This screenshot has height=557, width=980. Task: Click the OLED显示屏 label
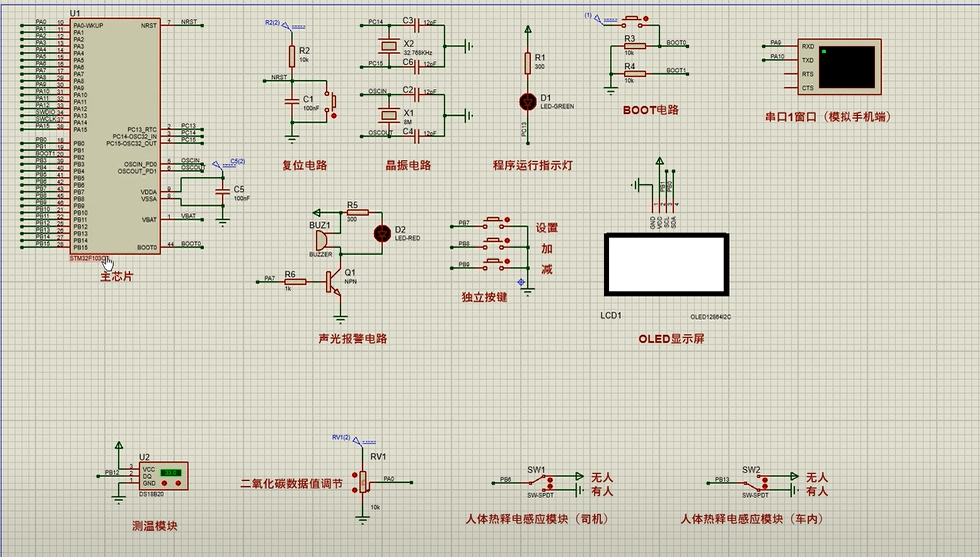pyautogui.click(x=671, y=338)
